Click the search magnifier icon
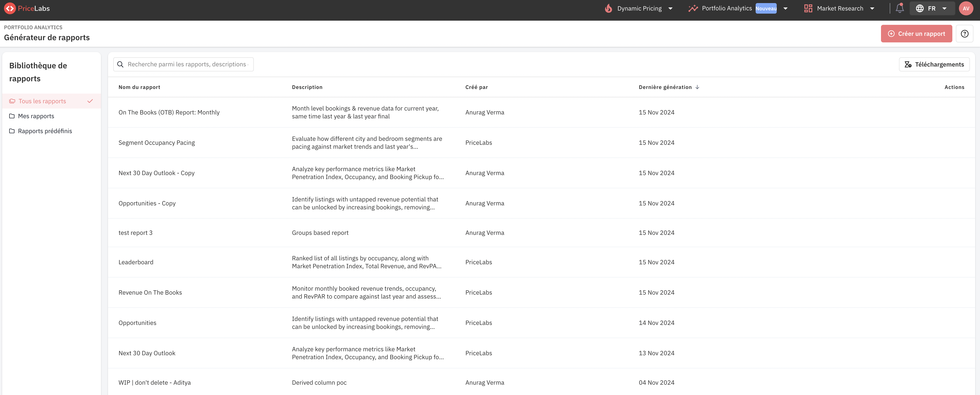980x395 pixels. (x=120, y=64)
